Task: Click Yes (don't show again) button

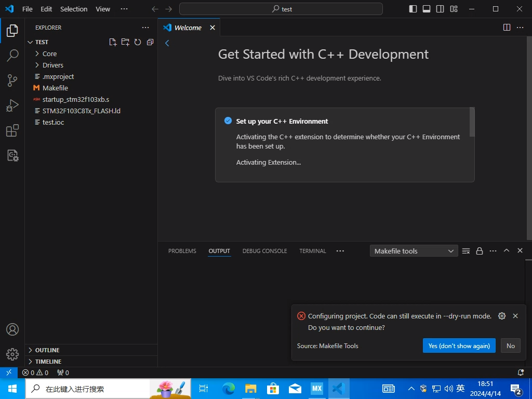Action: [459, 345]
